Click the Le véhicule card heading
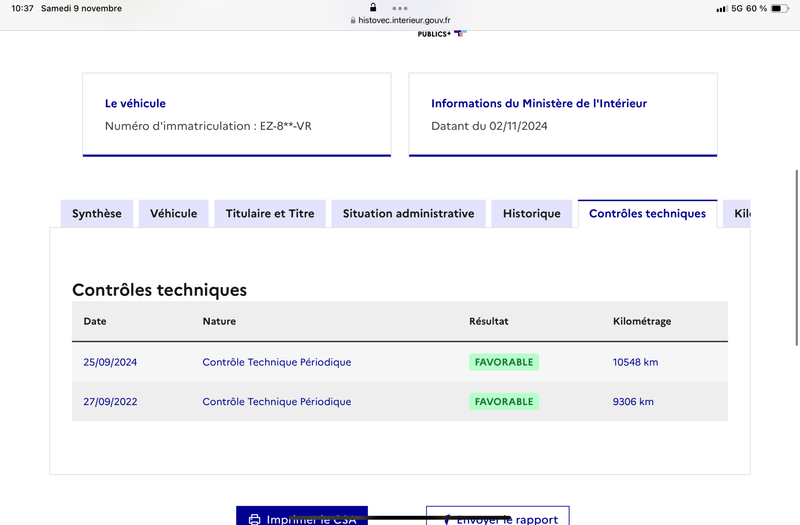The width and height of the screenshot is (800, 525). tap(135, 104)
